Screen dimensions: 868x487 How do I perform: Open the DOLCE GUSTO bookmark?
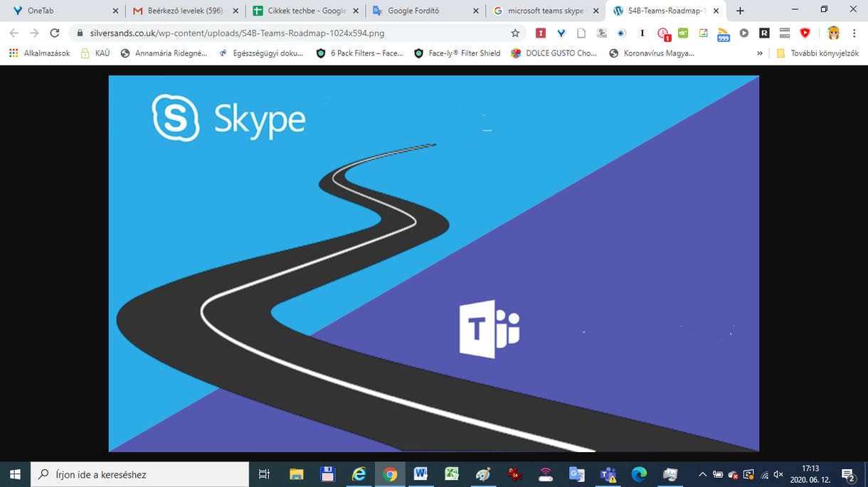[x=554, y=53]
